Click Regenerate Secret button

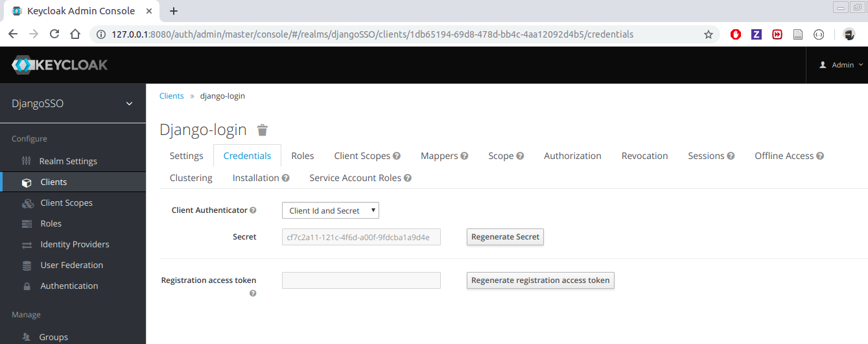point(506,237)
